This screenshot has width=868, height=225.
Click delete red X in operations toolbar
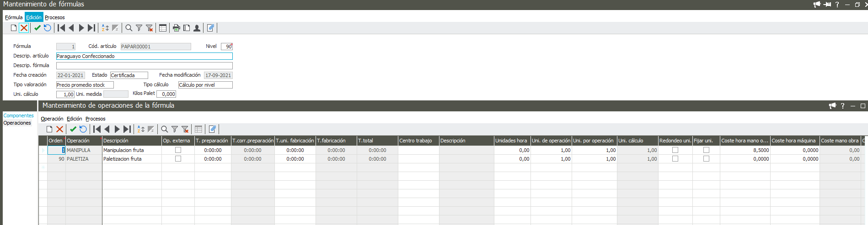click(x=59, y=129)
